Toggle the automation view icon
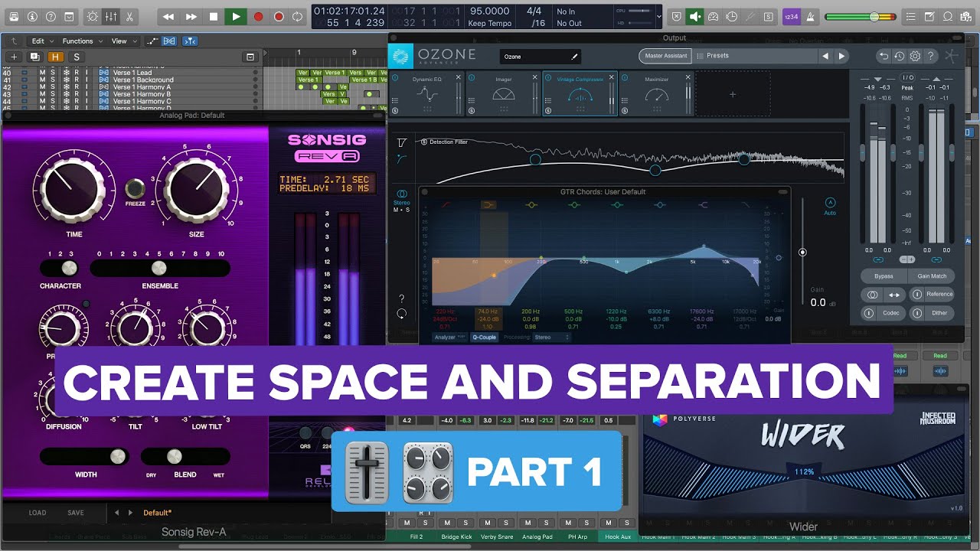The height and width of the screenshot is (551, 980). tap(152, 41)
